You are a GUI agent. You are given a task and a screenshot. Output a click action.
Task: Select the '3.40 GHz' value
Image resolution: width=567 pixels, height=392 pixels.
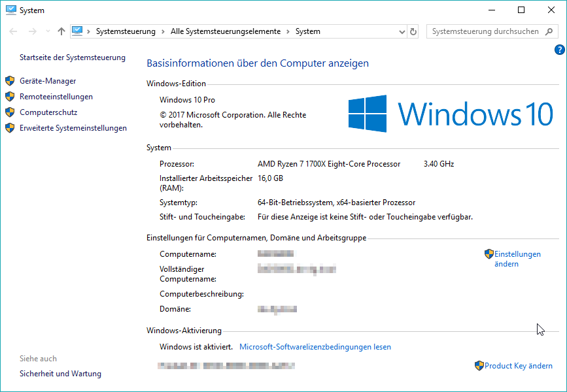pyautogui.click(x=439, y=164)
